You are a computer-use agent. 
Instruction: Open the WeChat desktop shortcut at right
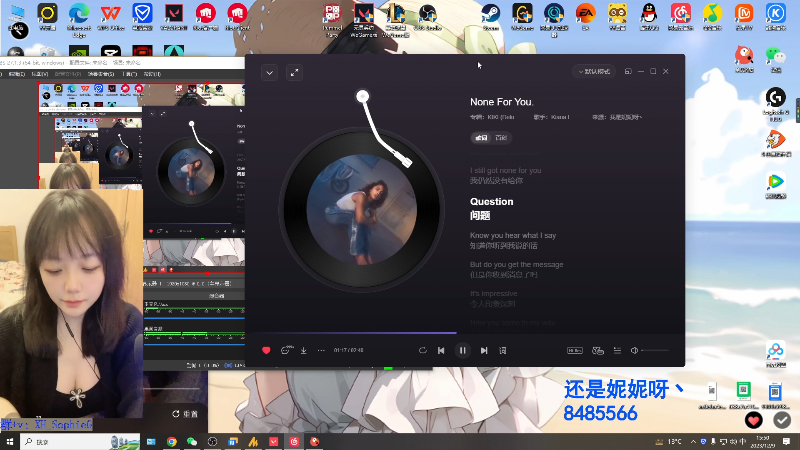pyautogui.click(x=776, y=59)
